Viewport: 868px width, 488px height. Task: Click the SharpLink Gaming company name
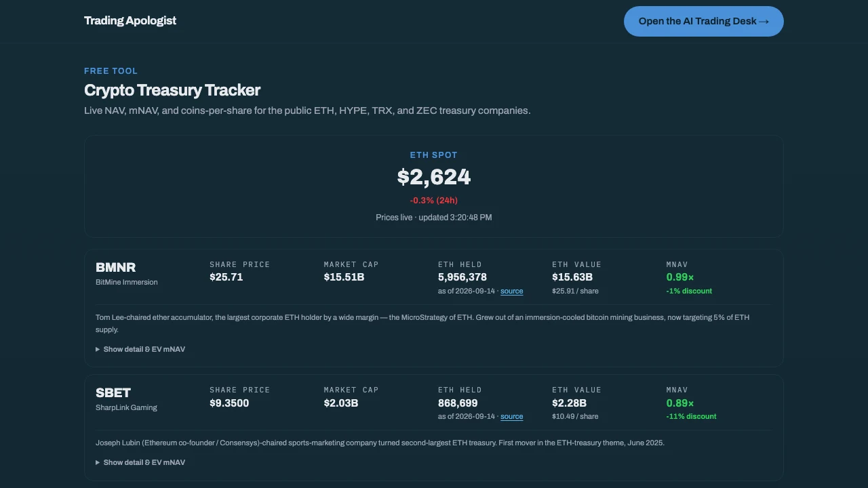point(126,407)
